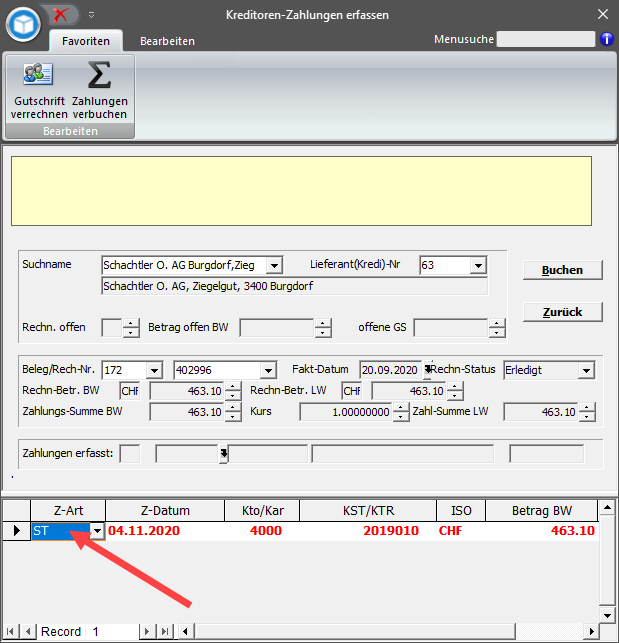
Task: Expand the Lieferant(Kredi)-Nr dropdown
Action: (478, 266)
